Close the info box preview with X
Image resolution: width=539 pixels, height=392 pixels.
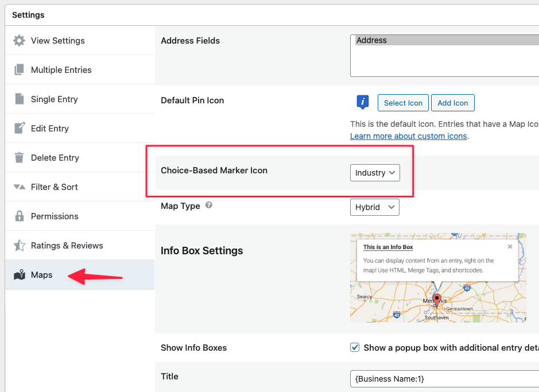(510, 247)
